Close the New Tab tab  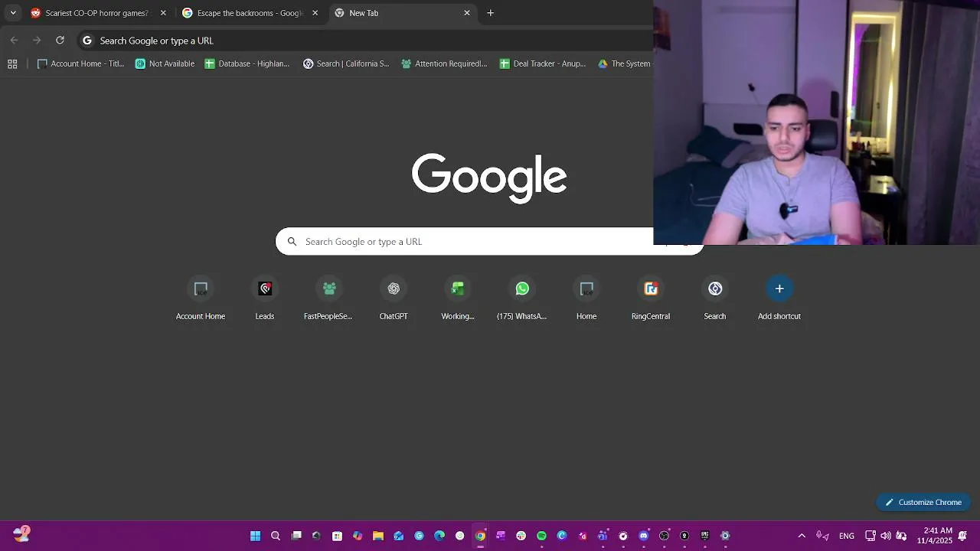pyautogui.click(x=467, y=13)
